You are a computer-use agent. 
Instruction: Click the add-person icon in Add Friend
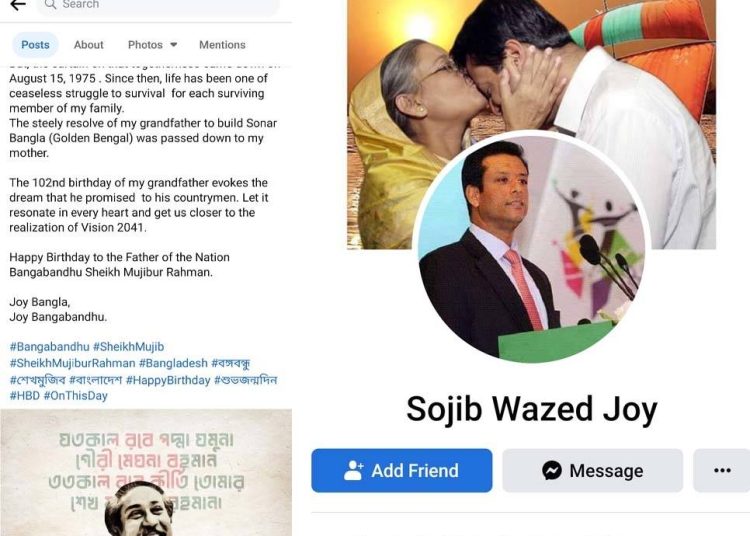(353, 470)
